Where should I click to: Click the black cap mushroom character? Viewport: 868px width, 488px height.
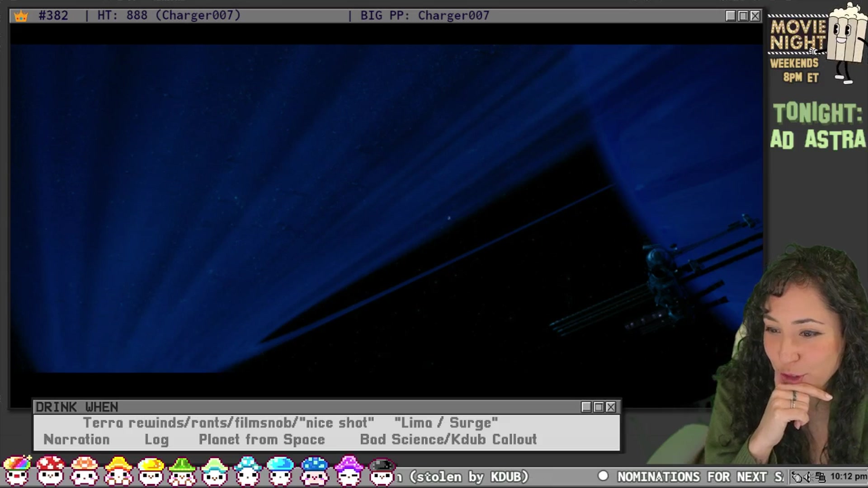pos(382,472)
